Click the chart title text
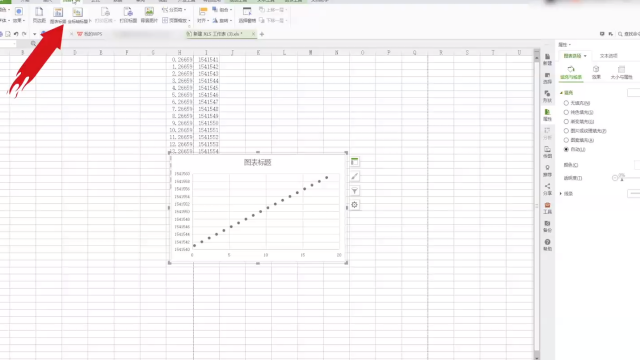Screen dimensions: 640x360 point(258,162)
